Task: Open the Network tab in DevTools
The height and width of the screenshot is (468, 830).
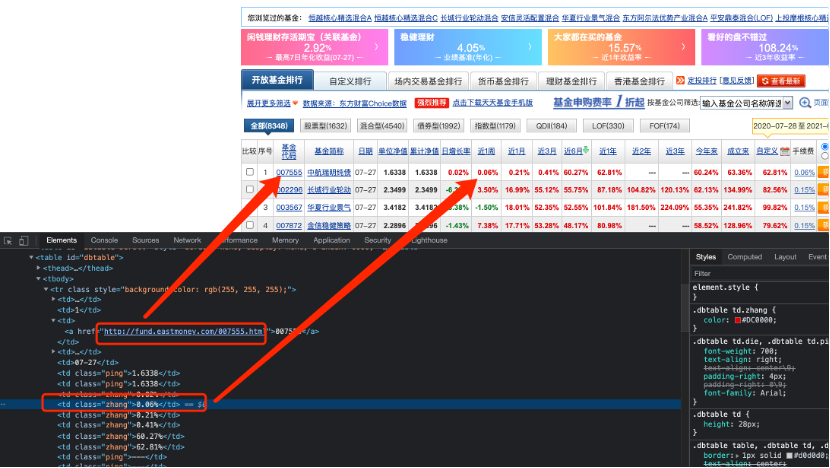Action: [x=187, y=240]
